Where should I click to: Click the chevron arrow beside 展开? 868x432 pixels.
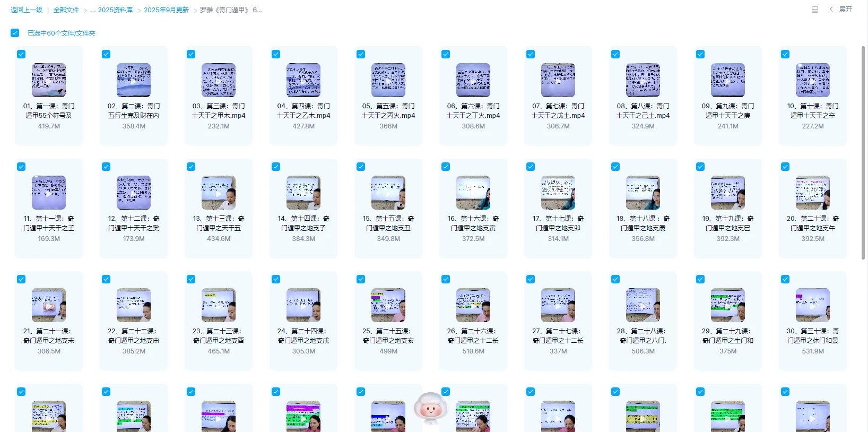click(x=831, y=10)
